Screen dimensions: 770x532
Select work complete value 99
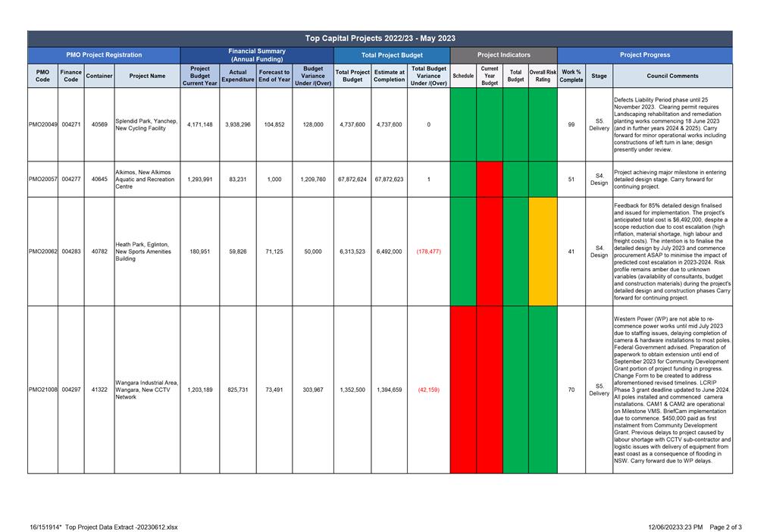click(571, 125)
